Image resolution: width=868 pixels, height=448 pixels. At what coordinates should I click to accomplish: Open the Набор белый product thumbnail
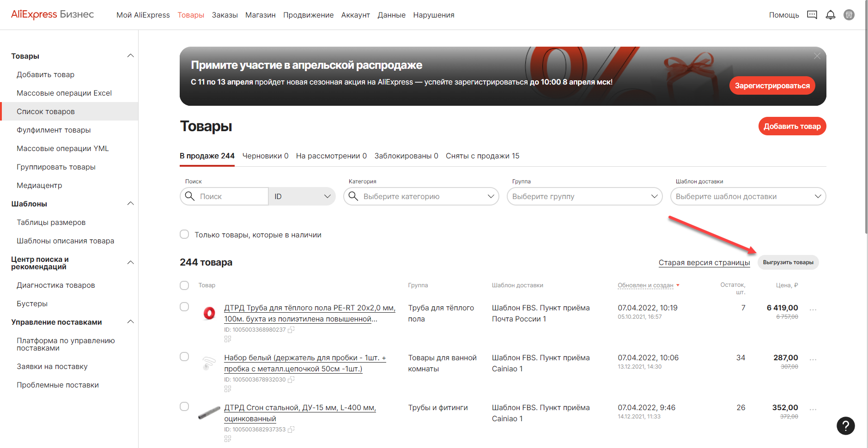click(x=209, y=363)
